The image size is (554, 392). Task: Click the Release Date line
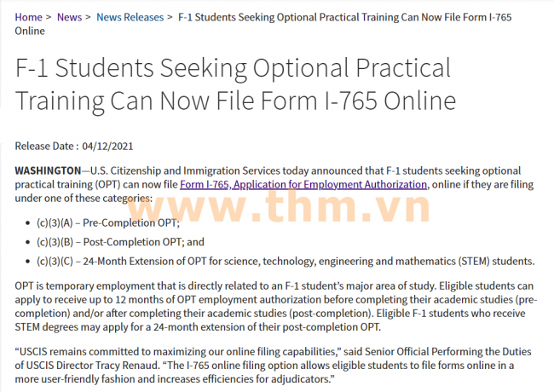[x=74, y=146]
